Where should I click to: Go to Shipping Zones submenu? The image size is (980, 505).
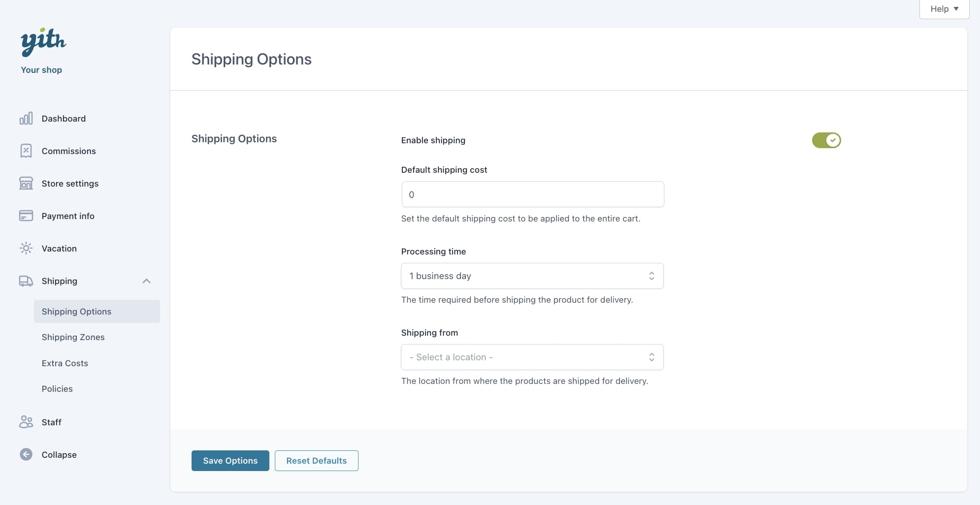coord(73,337)
